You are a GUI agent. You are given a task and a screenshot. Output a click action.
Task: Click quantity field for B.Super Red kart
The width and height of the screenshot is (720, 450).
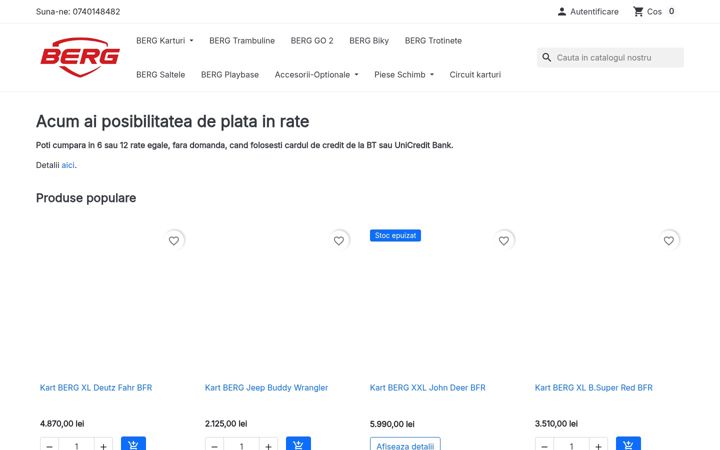[x=572, y=444]
